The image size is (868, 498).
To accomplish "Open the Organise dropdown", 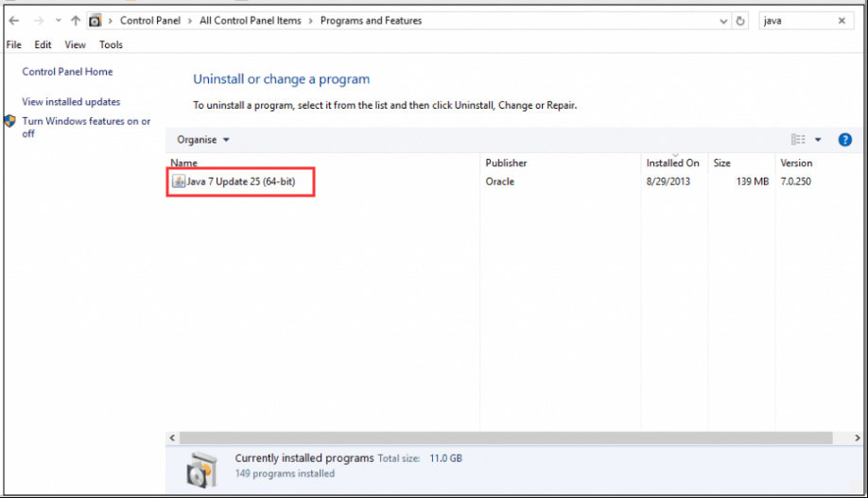I will (x=202, y=140).
